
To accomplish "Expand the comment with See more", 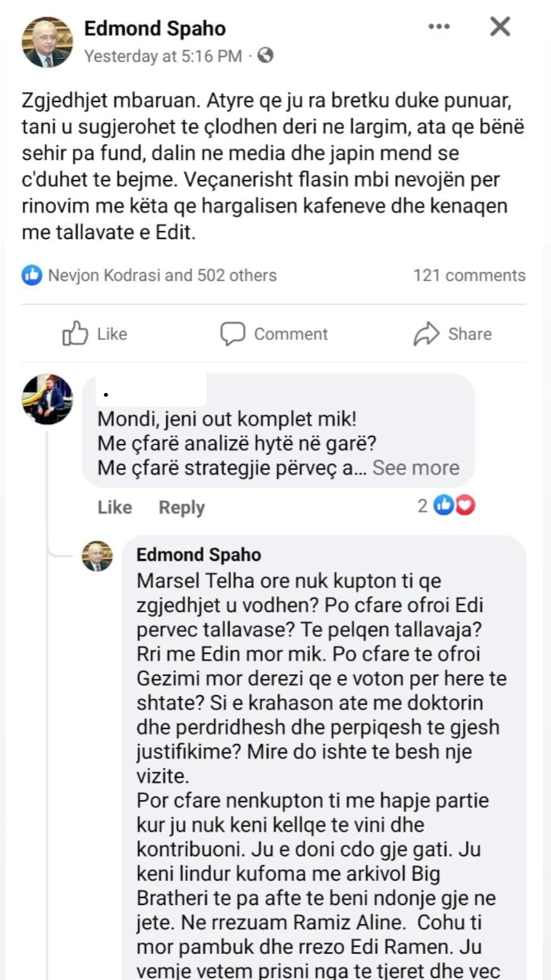I will point(416,468).
